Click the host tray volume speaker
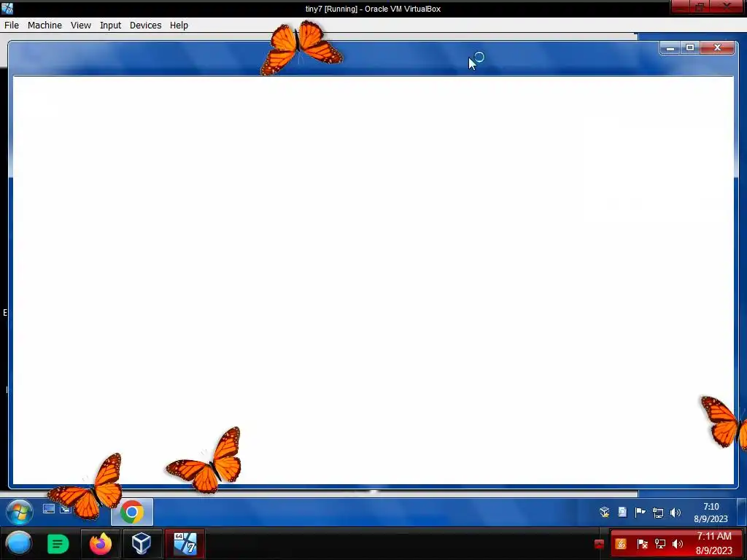 click(677, 544)
